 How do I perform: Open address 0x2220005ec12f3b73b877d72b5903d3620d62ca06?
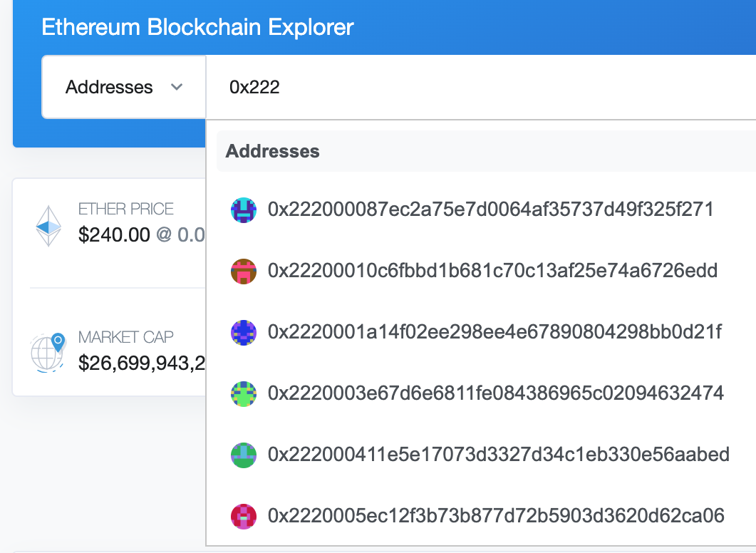[x=496, y=516]
